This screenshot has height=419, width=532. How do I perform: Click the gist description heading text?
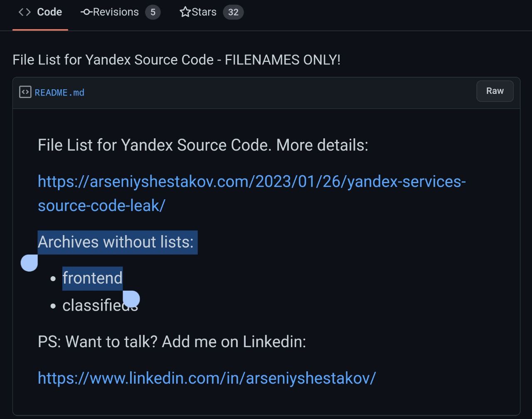pos(177,60)
